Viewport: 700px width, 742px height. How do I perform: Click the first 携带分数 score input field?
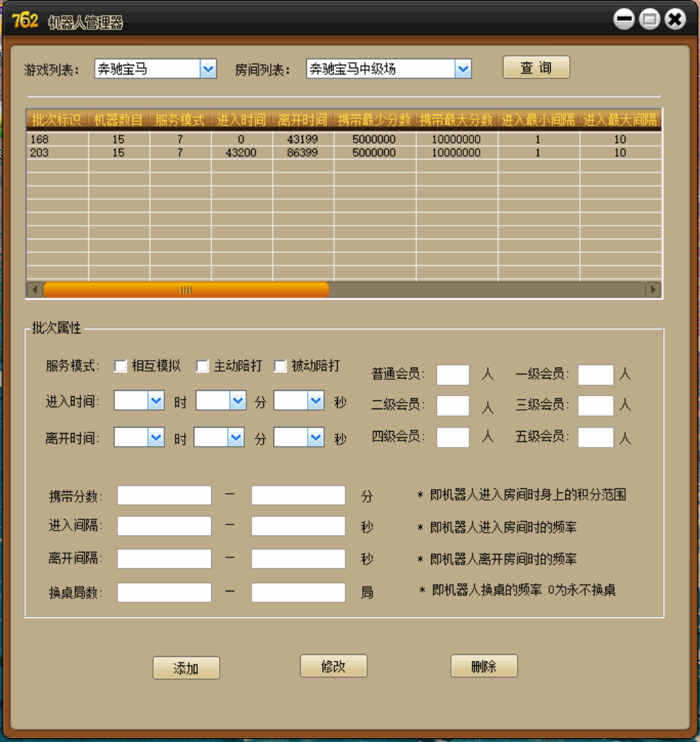pos(164,493)
